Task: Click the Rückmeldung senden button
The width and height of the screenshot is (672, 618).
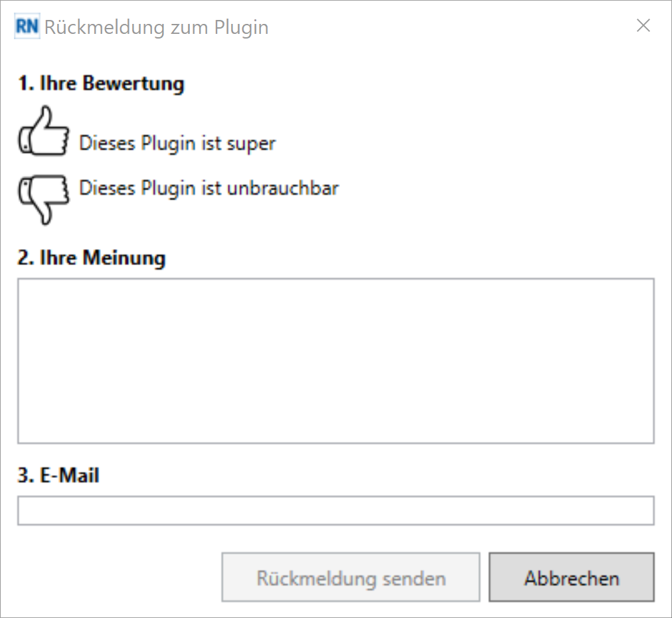Action: pyautogui.click(x=351, y=577)
